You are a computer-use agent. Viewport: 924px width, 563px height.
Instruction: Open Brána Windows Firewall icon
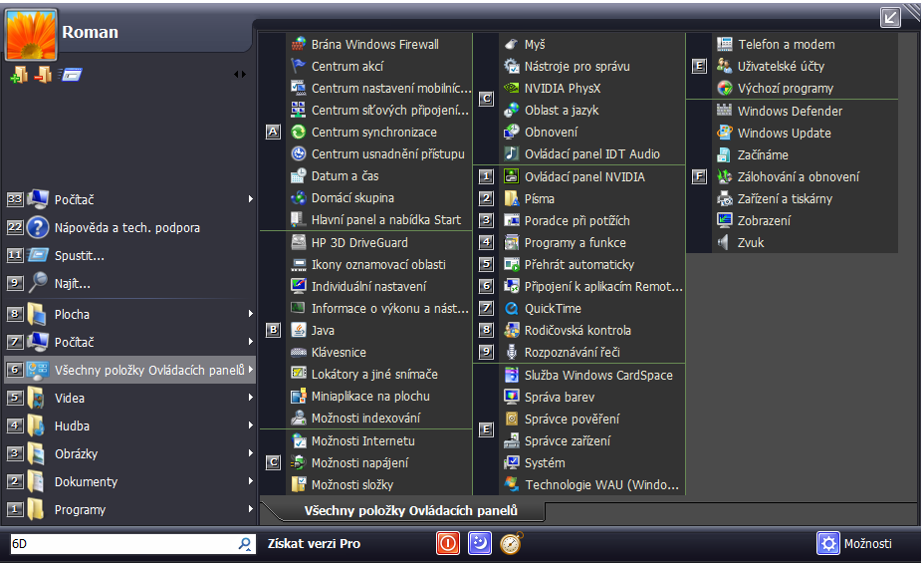tap(299, 44)
